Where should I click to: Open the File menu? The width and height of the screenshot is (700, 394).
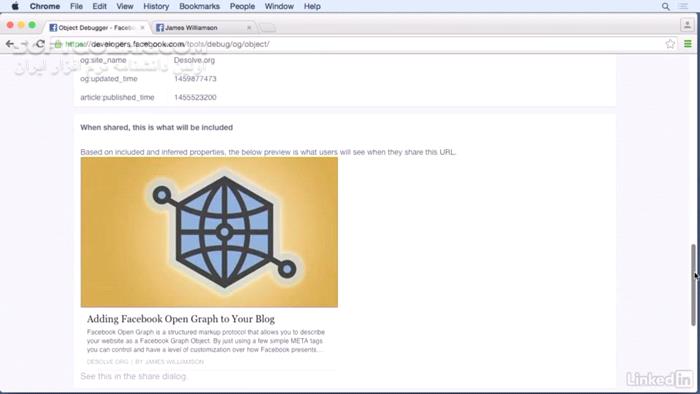[76, 6]
